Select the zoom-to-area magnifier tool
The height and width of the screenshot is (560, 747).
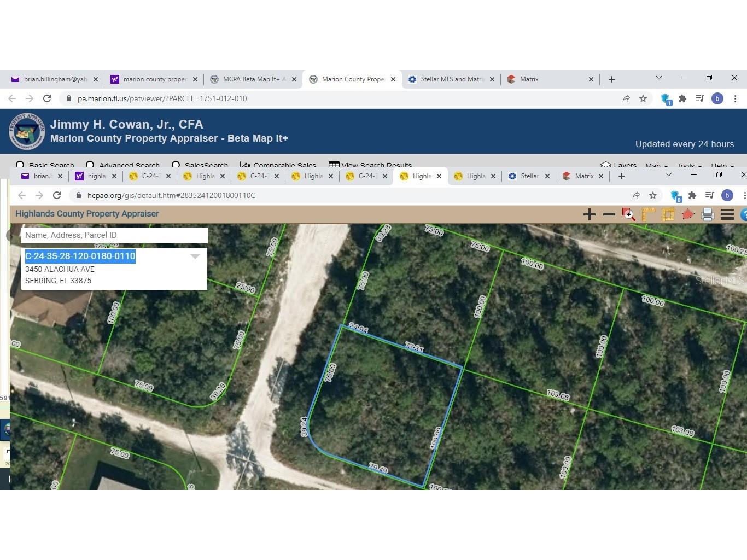628,214
